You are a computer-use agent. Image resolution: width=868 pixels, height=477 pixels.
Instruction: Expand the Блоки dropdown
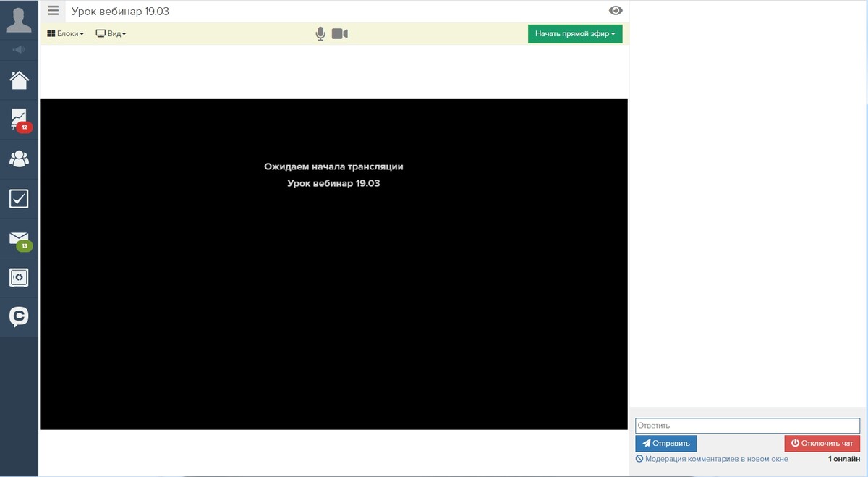65,34
